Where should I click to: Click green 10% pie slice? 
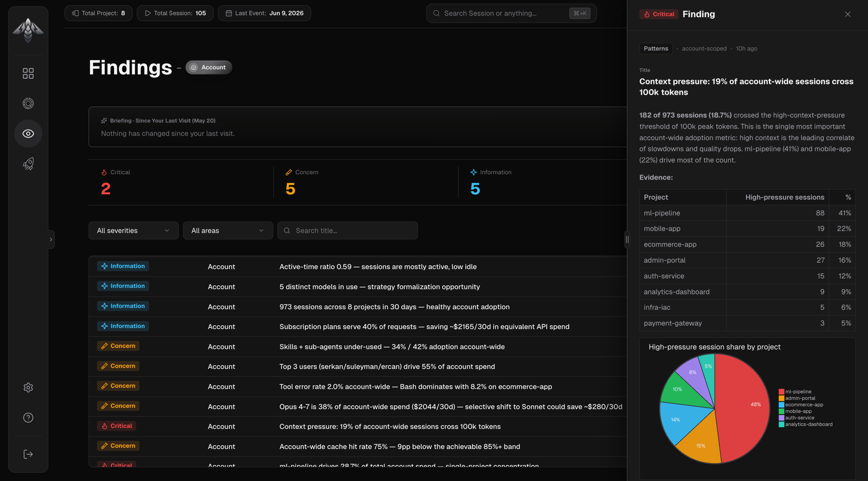[682, 391]
